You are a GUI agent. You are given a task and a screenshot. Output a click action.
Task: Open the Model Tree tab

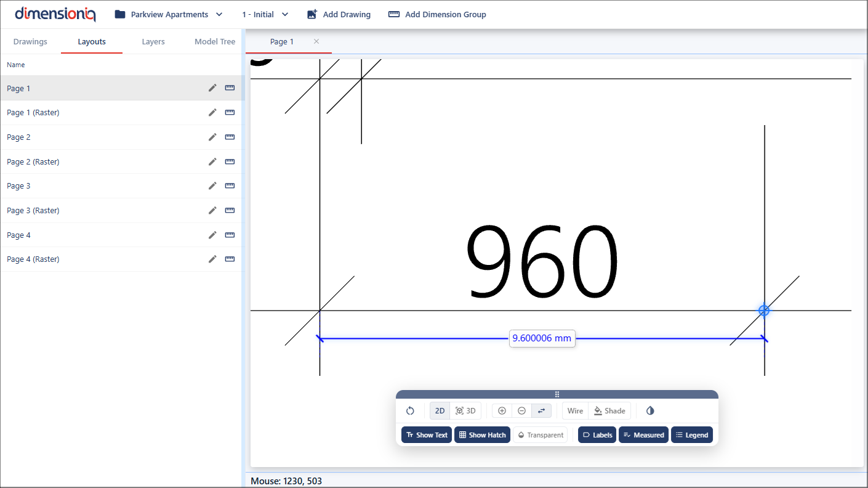pyautogui.click(x=215, y=42)
